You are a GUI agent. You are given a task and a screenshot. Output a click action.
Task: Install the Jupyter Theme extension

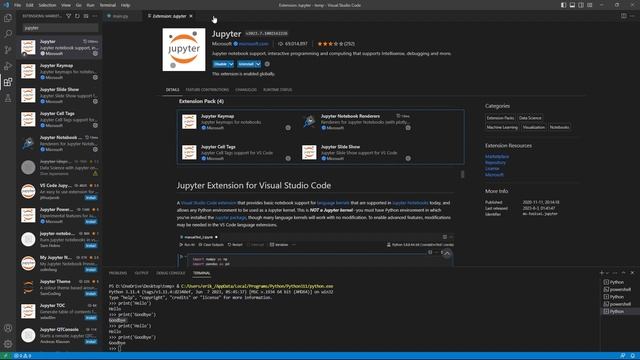(91, 293)
